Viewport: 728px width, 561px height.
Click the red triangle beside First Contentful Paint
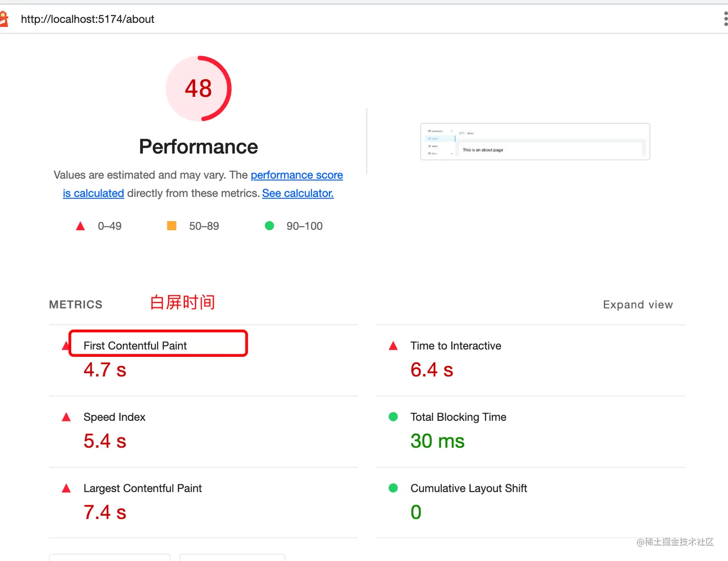click(66, 345)
